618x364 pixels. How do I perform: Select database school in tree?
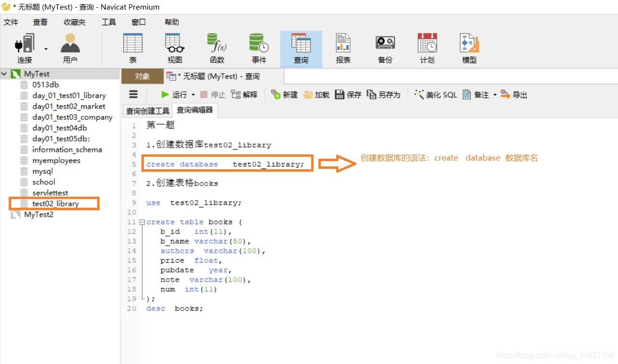point(44,182)
